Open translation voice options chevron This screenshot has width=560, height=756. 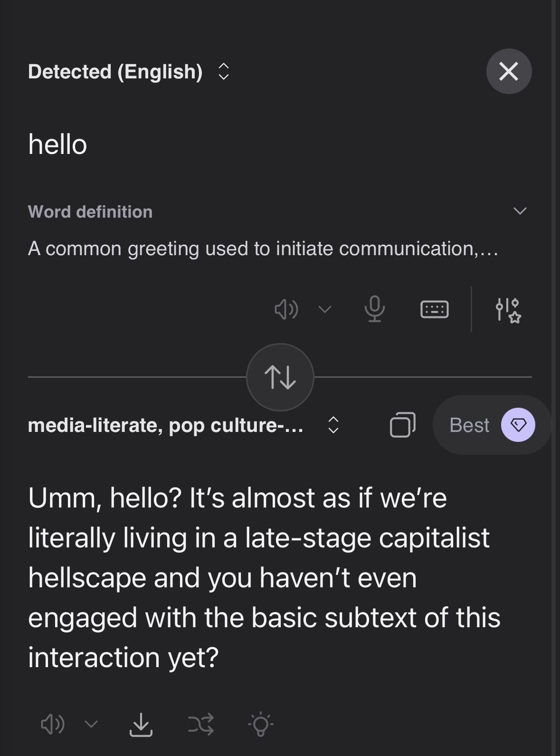[x=91, y=724]
